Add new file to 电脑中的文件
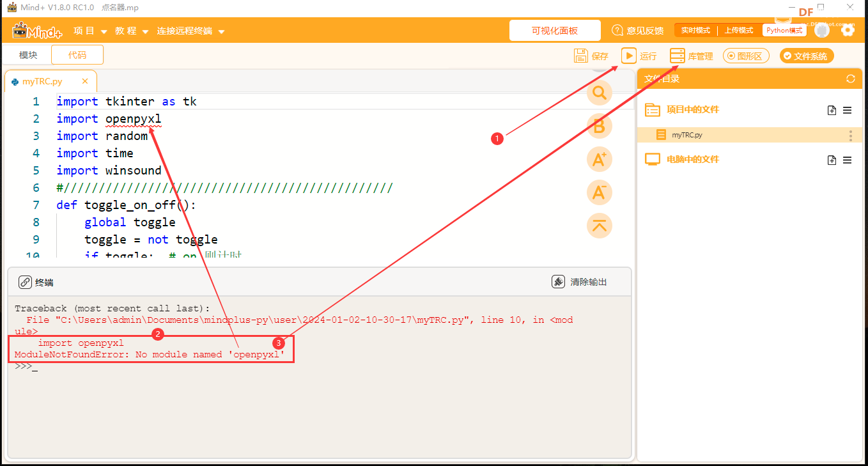Viewport: 868px width, 466px height. 832,160
